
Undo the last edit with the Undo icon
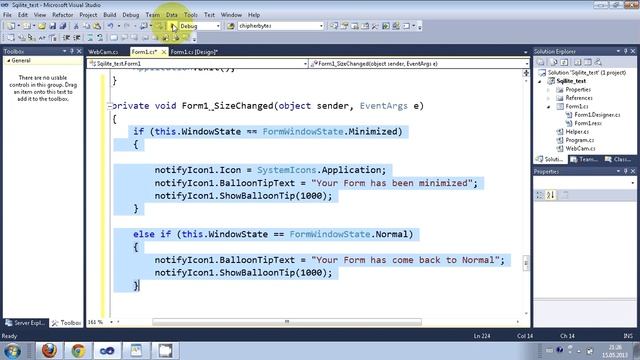(110, 26)
